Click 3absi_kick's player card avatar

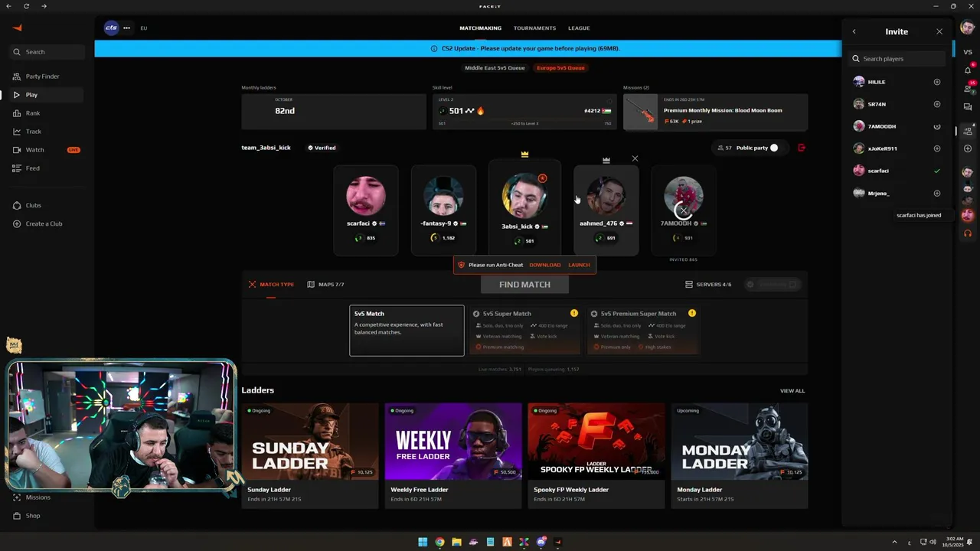click(524, 194)
